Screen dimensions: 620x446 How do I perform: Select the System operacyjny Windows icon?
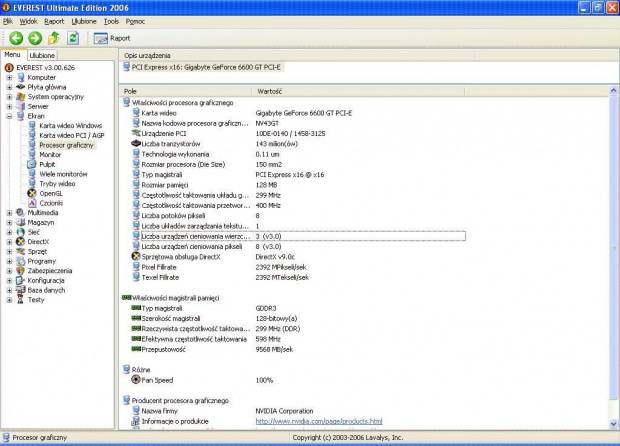point(21,96)
